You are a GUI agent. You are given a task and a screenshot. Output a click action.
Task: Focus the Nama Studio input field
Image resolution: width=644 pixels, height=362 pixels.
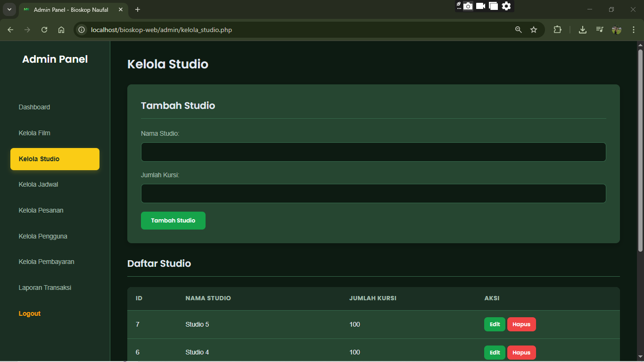click(373, 152)
